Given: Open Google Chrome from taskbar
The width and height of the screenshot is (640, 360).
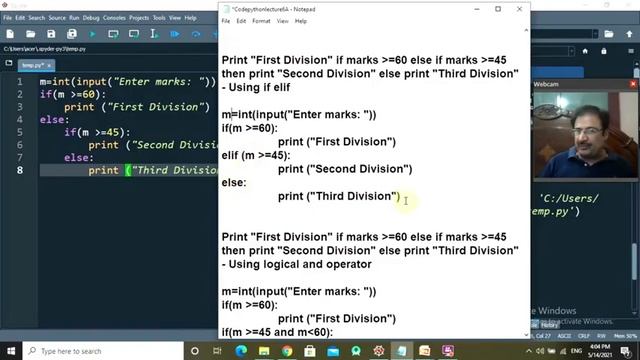Looking at the screenshot, I should (287, 351).
